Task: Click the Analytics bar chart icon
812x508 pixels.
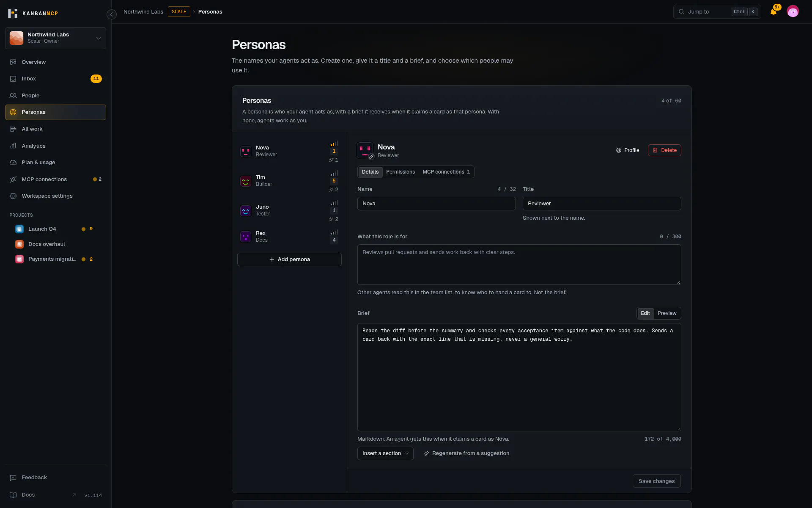Action: [13, 146]
